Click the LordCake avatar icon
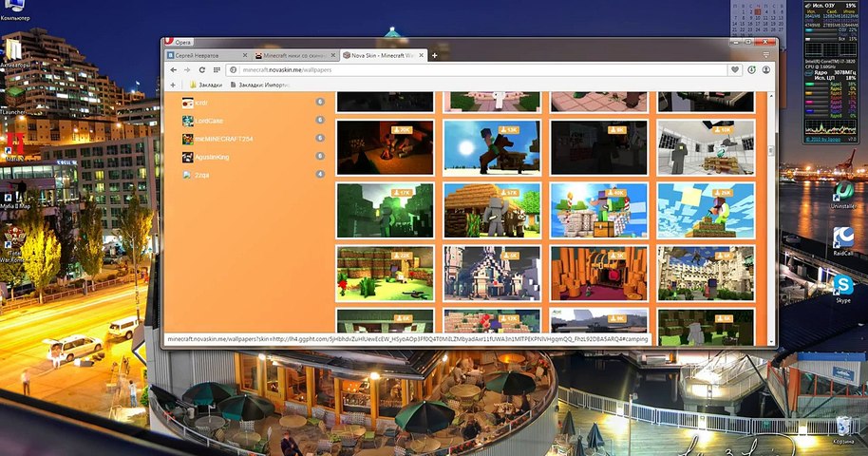Screen dimensions: 868x456 pyautogui.click(x=188, y=121)
